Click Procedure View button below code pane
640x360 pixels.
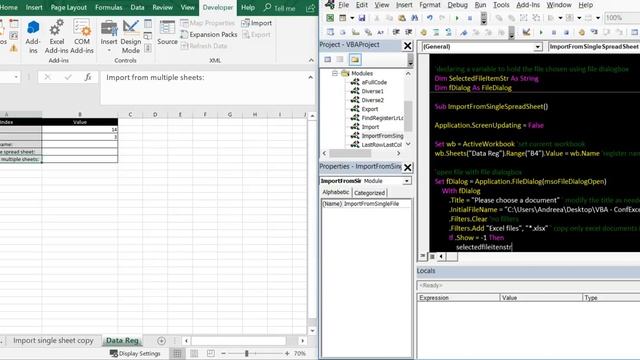(422, 256)
